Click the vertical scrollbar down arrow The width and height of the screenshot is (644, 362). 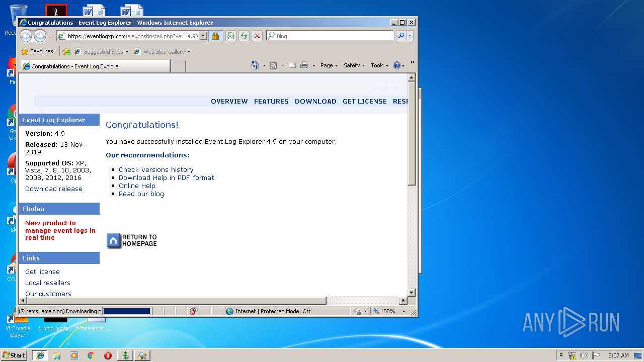[411, 292]
